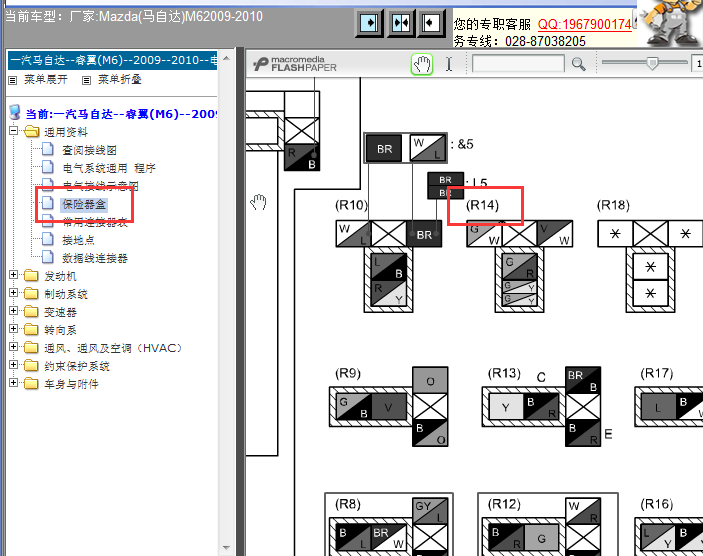Click the 一汽马自达--睿翼(M6)--2009--2010 header bar

pyautogui.click(x=113, y=60)
